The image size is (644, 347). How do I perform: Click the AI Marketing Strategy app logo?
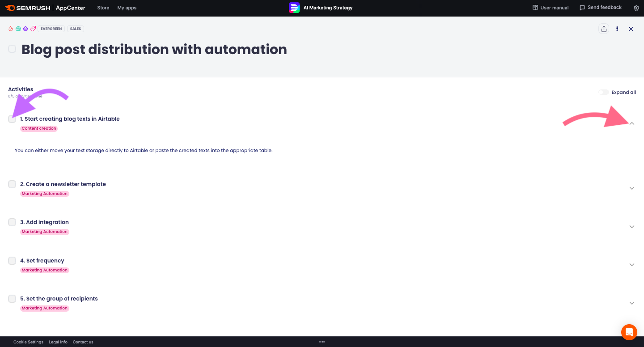click(x=294, y=8)
